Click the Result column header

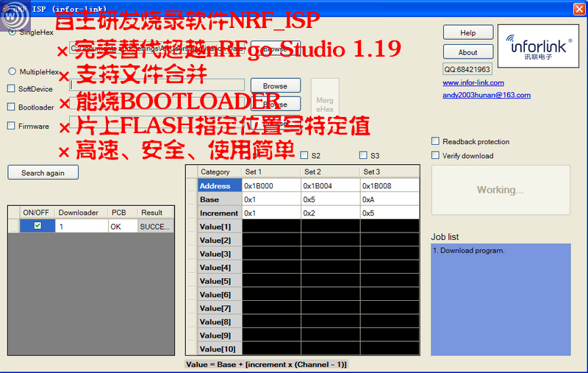tap(155, 213)
